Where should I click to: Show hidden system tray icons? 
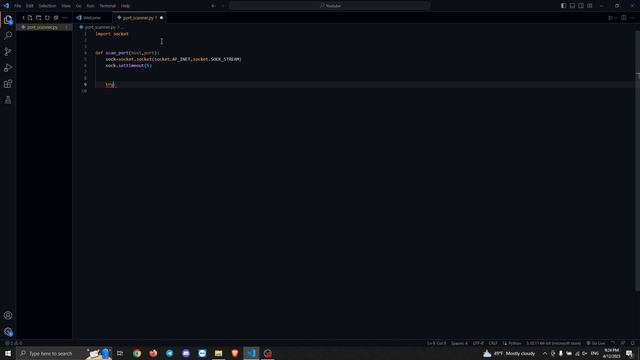pyautogui.click(x=544, y=353)
